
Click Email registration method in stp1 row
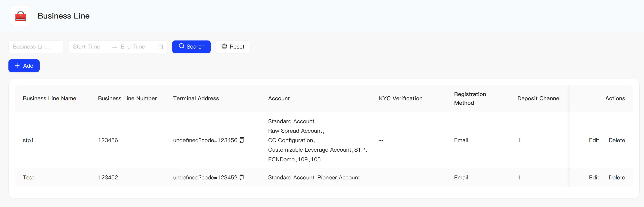click(x=461, y=140)
